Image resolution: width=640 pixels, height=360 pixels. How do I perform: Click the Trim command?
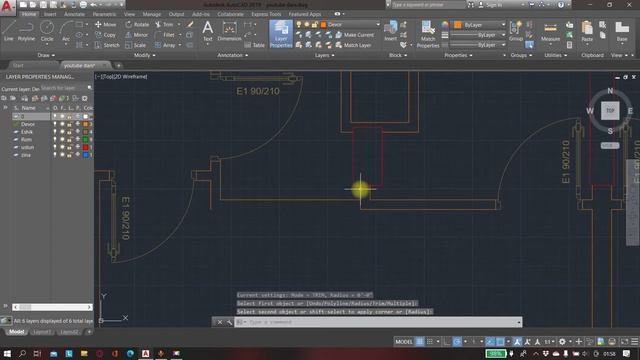point(164,24)
